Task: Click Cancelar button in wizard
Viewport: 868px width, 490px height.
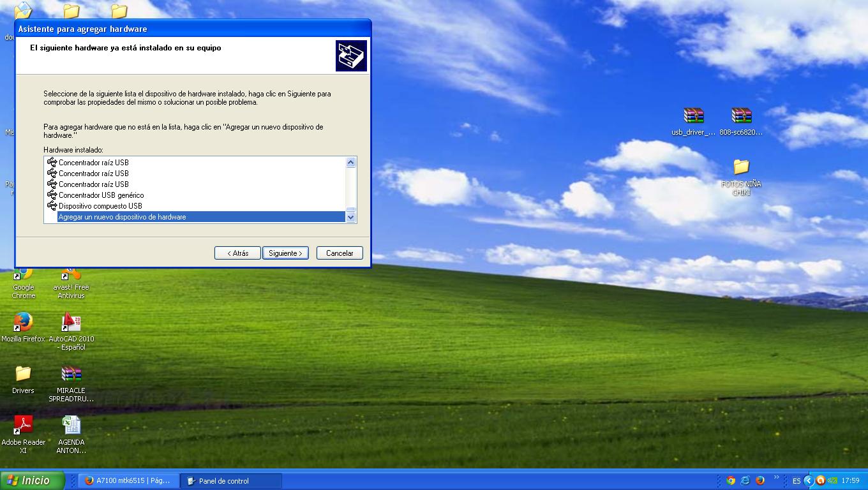Action: [x=340, y=253]
